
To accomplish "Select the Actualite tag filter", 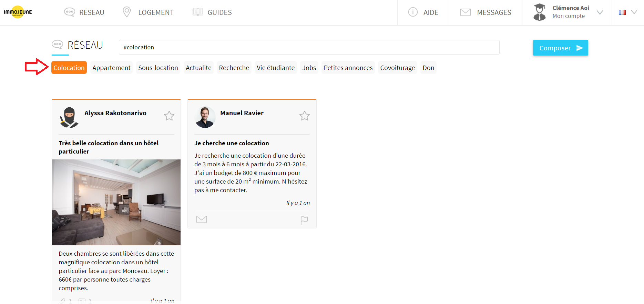I will coord(198,68).
